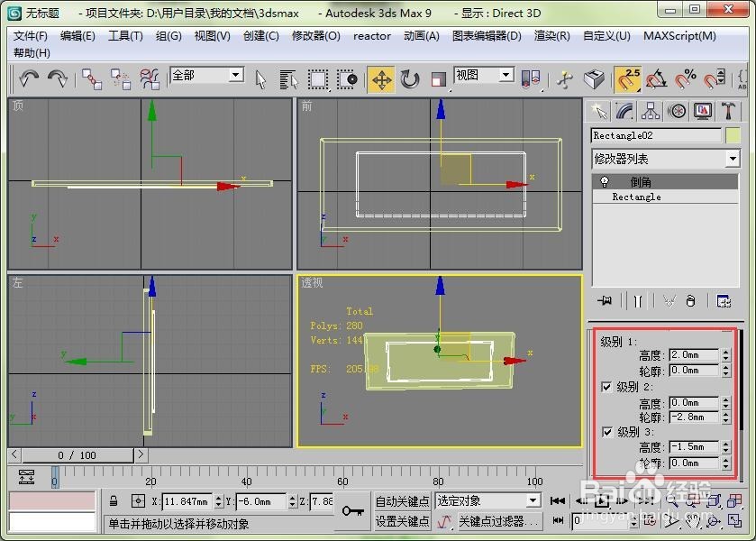756x541 pixels.
Task: Toggle the Spinner Snap icon
Action: tap(714, 79)
